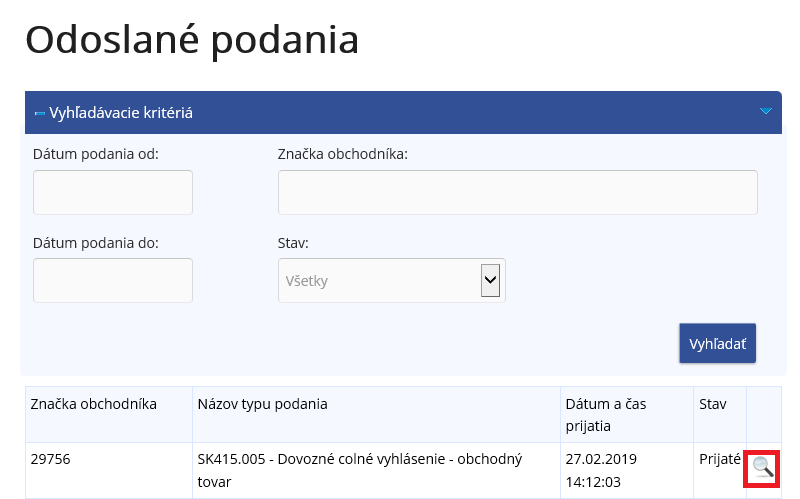Focus the Dátum podania do field
Viewport: 800px width, 499px height.
point(113,280)
